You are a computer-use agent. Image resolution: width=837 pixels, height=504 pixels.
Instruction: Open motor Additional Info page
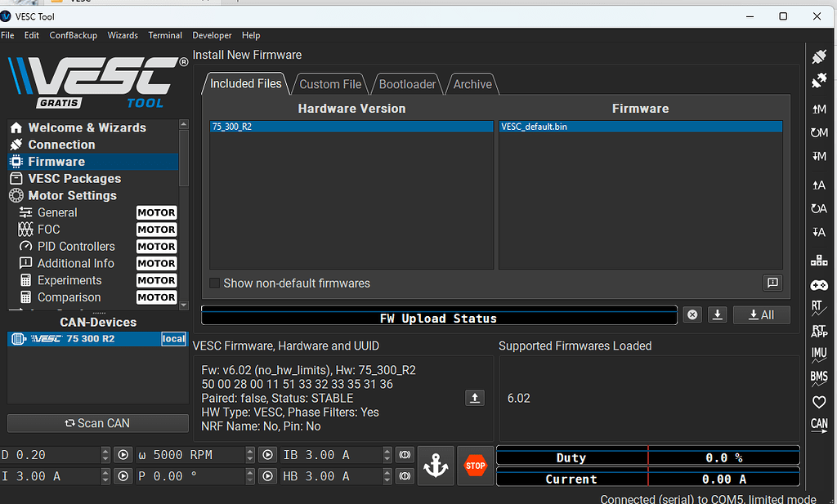93,264
